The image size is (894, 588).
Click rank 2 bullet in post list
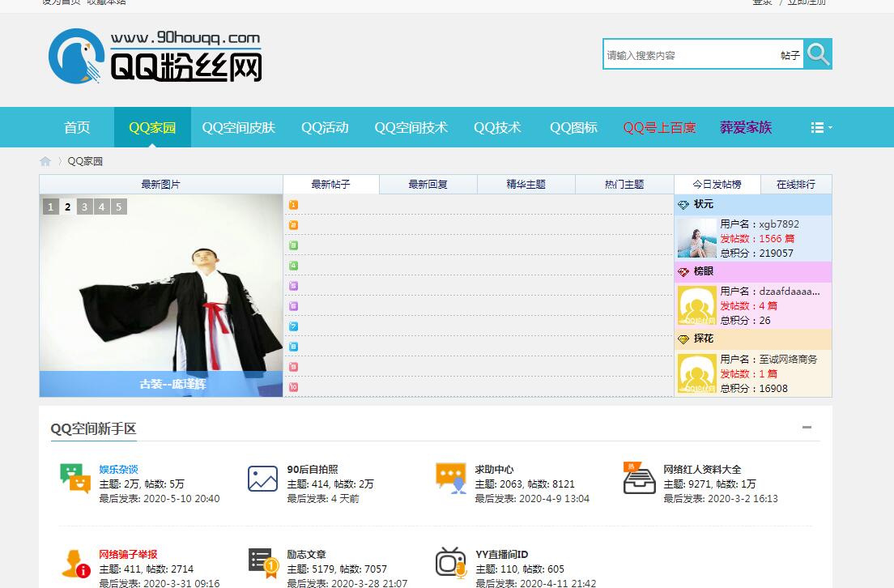[x=294, y=225]
